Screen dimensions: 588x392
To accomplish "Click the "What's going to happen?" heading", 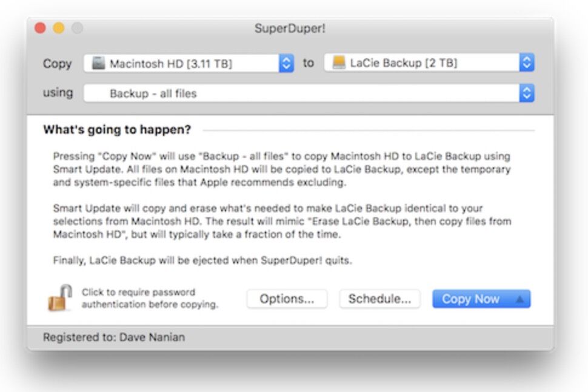I will 117,130.
